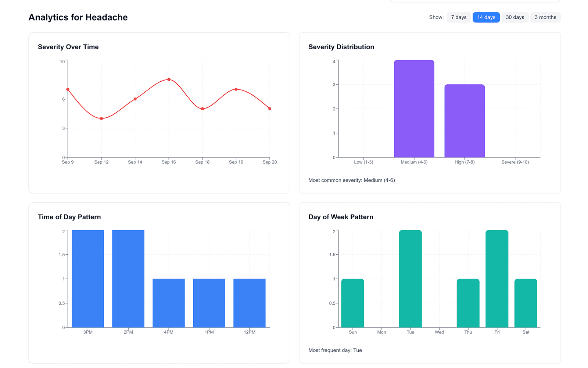Screen dimensions: 588x368
Task: Click the 3PM bar in Time of Day
Action: (88, 279)
